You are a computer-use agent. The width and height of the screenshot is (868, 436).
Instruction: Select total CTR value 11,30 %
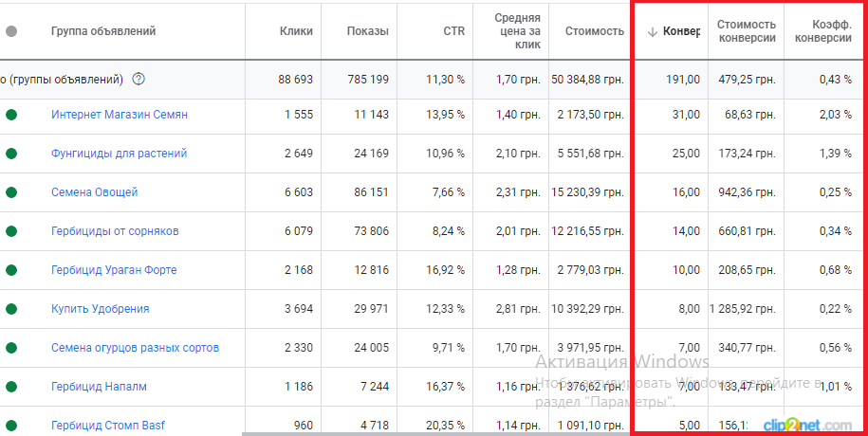[446, 79]
